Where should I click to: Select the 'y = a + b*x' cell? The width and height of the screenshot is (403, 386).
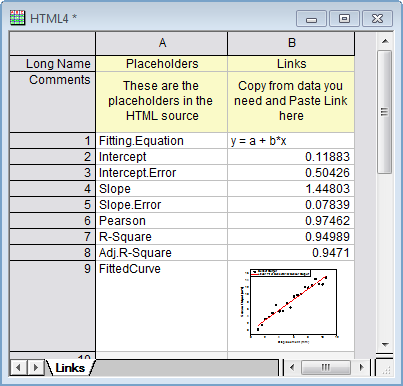click(x=291, y=141)
